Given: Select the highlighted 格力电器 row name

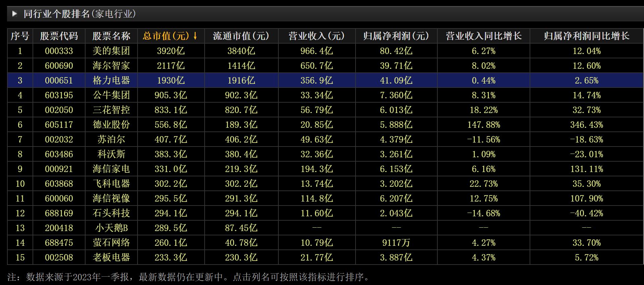Looking at the screenshot, I should (x=111, y=80).
